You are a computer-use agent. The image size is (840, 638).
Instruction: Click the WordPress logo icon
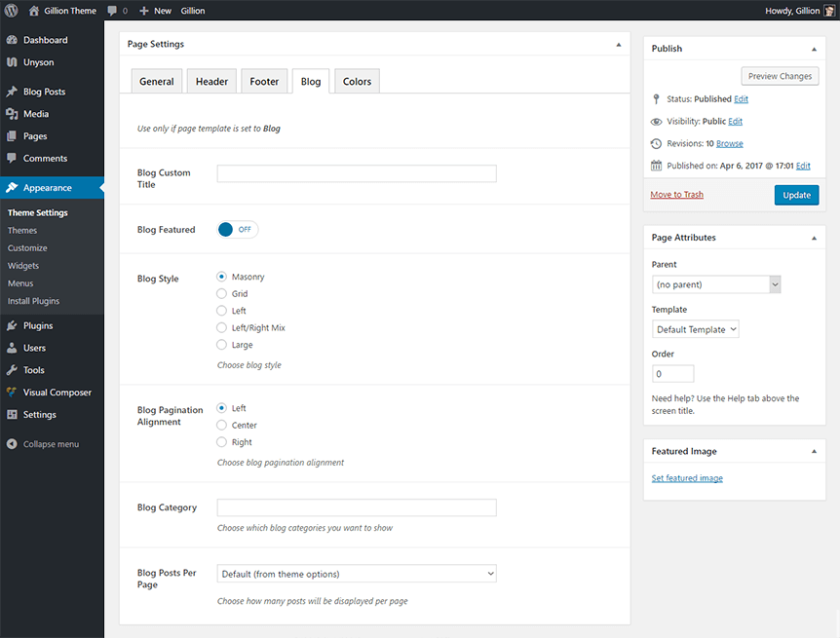(12, 11)
